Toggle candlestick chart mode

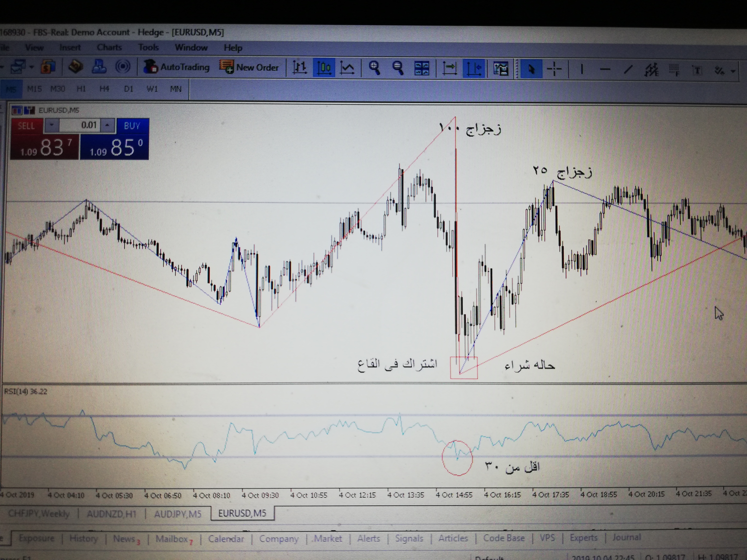point(324,68)
